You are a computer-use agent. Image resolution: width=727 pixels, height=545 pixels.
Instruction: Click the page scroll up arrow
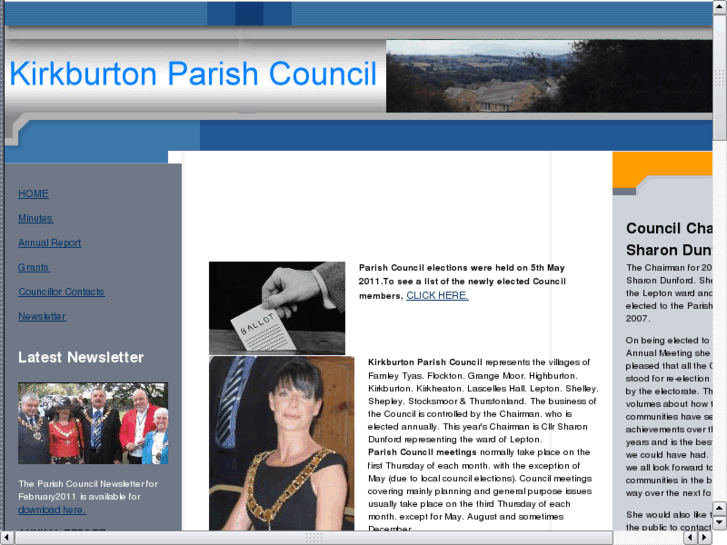click(720, 7)
